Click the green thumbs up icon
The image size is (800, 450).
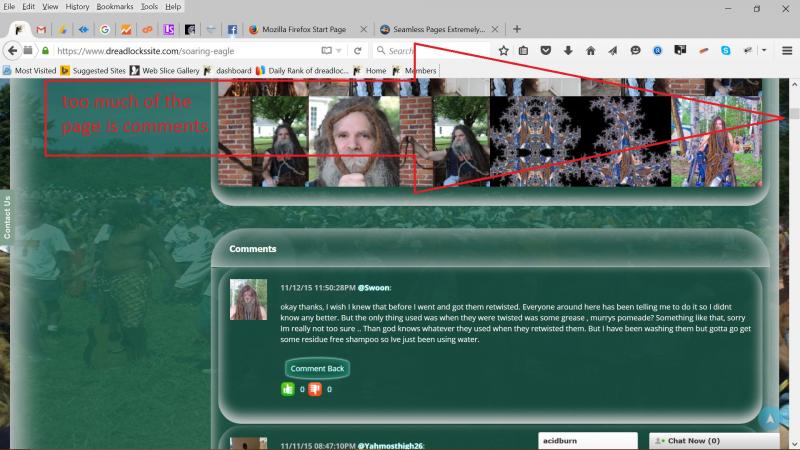click(x=288, y=389)
